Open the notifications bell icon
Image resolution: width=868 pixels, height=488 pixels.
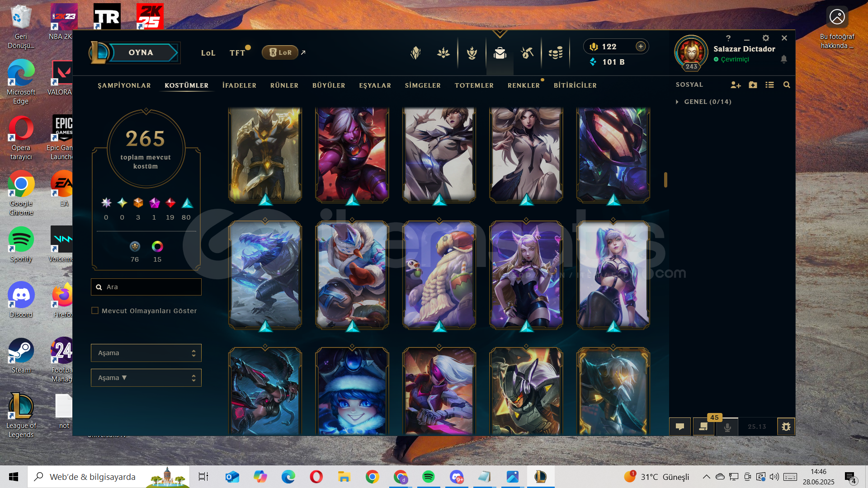pos(784,59)
